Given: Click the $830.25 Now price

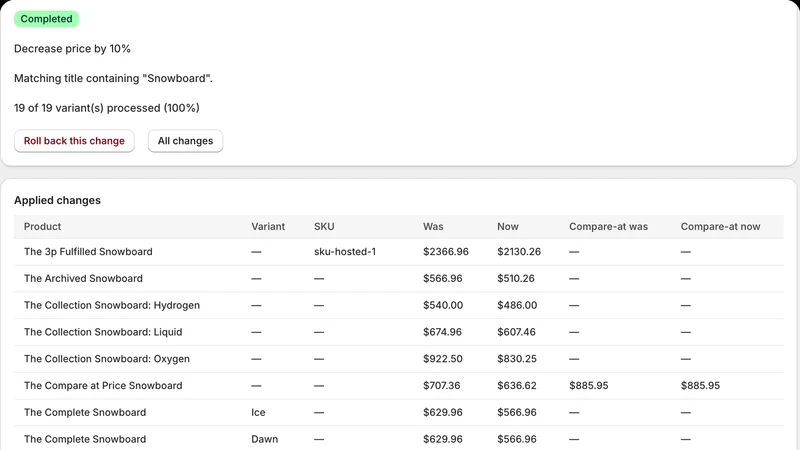Looking at the screenshot, I should tap(517, 359).
